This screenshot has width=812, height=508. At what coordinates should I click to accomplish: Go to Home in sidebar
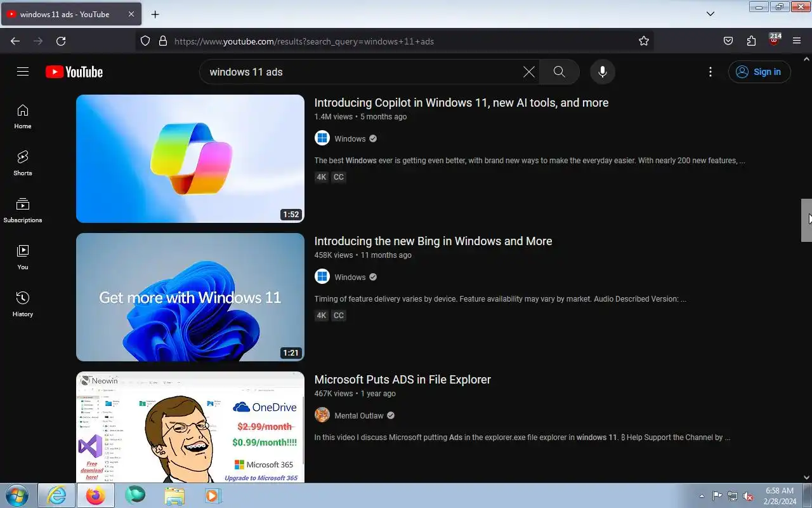coord(23,117)
